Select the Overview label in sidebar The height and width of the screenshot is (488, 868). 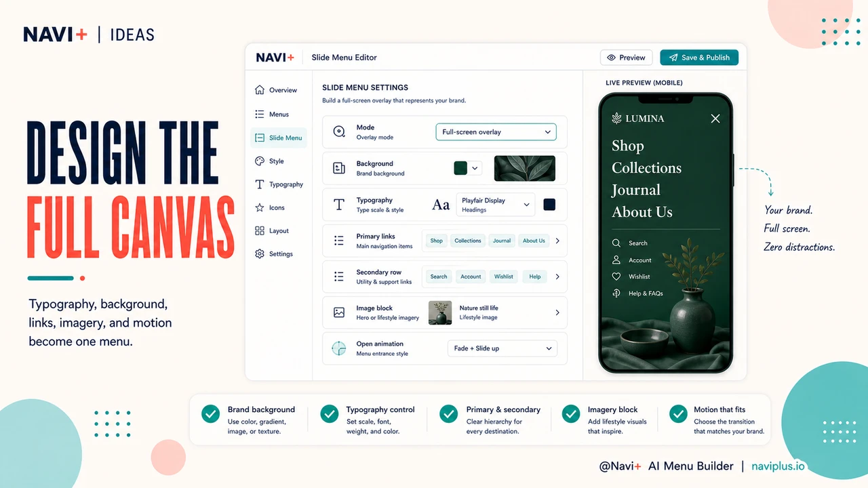point(283,90)
